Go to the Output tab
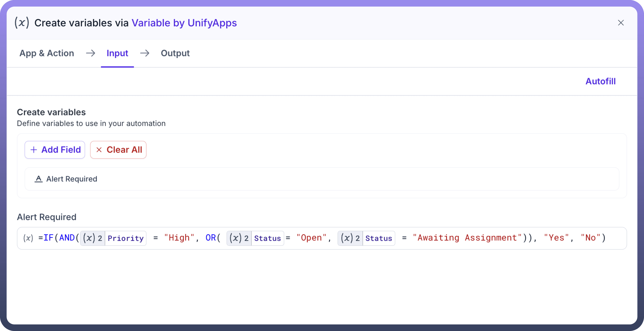 (175, 53)
